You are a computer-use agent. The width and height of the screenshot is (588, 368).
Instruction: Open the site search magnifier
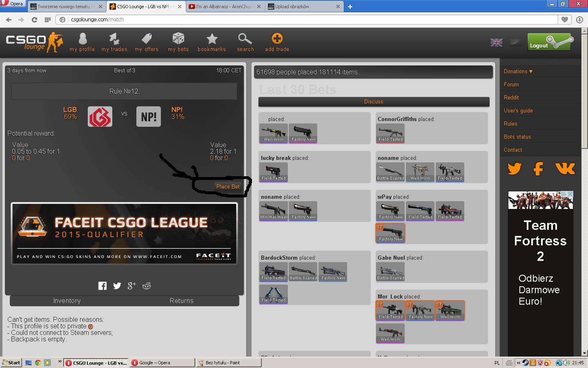coord(245,43)
